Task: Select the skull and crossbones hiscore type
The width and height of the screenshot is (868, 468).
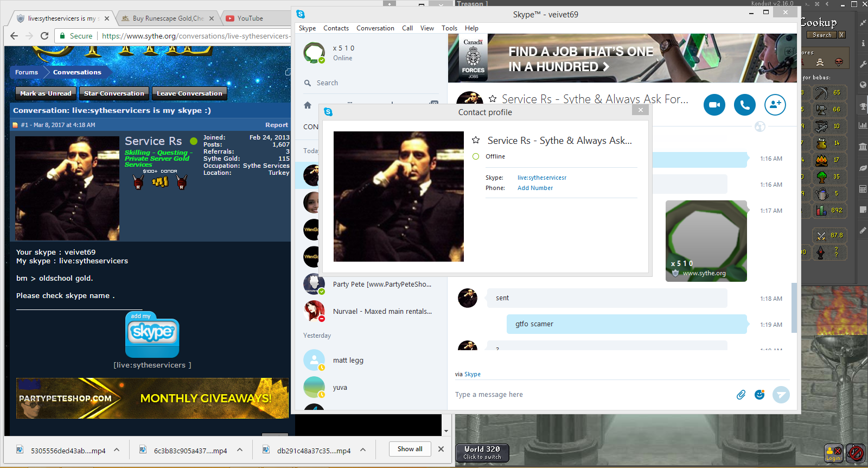Action: [x=820, y=62]
